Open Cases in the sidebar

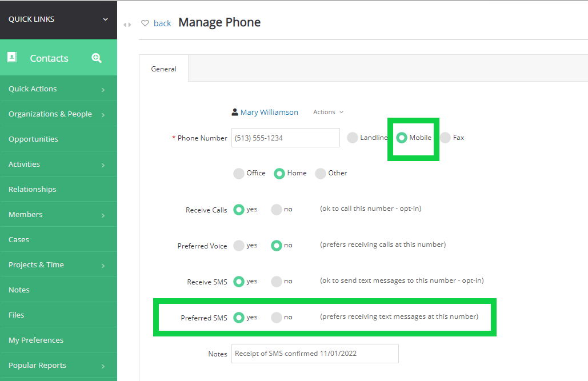point(58,240)
